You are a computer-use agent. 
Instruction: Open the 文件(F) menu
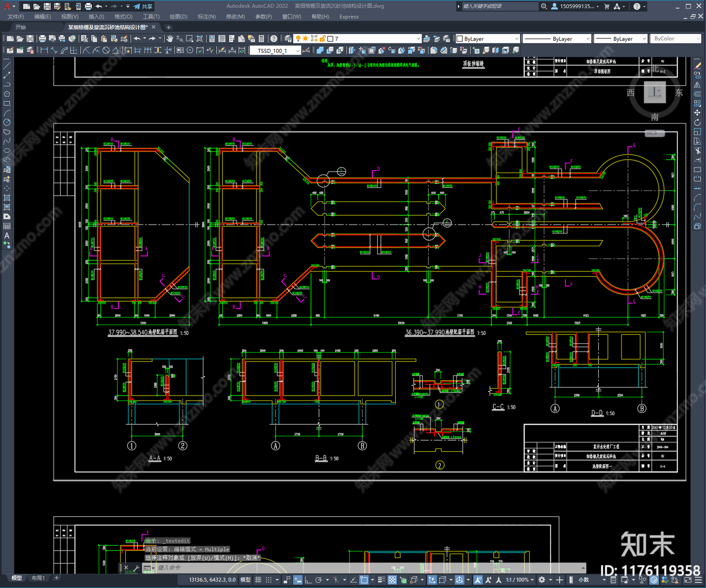(16, 17)
